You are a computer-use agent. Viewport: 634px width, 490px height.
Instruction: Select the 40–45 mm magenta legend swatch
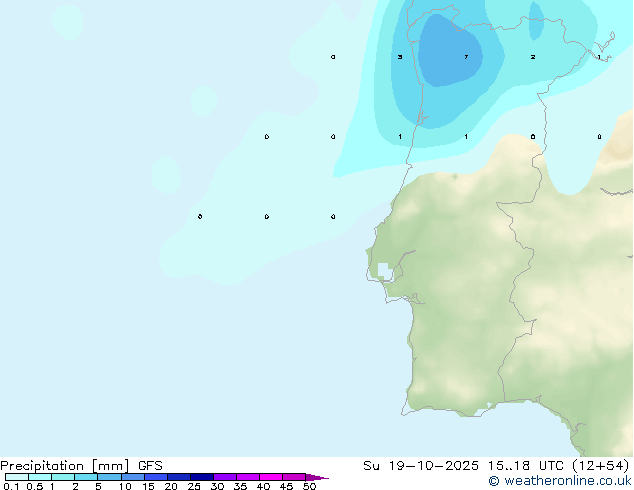click(271, 477)
